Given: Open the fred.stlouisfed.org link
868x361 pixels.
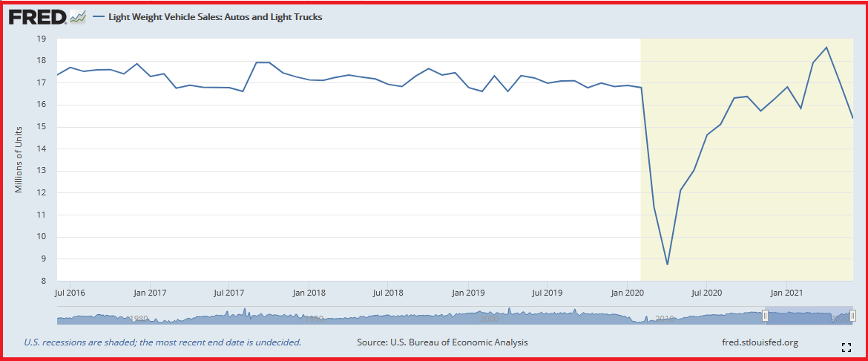Looking at the screenshot, I should [760, 342].
